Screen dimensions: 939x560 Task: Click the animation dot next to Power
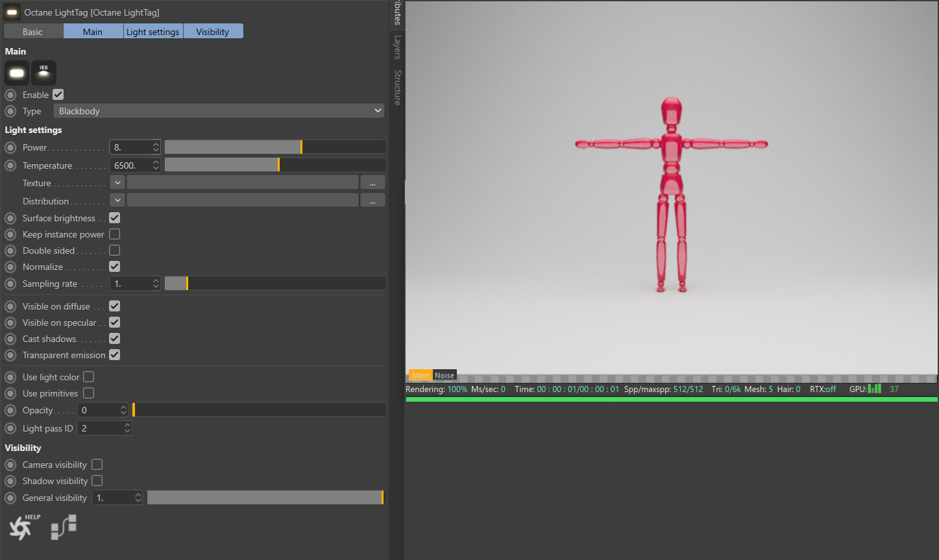point(10,147)
